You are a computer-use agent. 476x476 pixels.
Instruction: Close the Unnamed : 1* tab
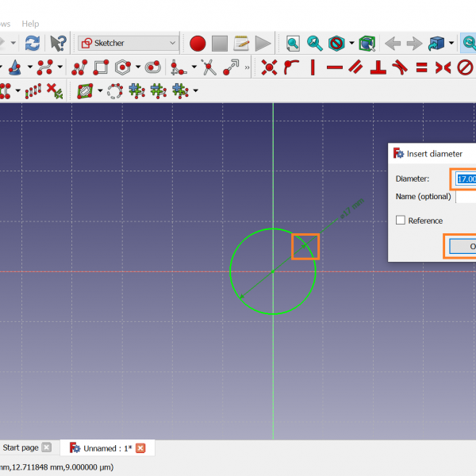click(x=140, y=448)
